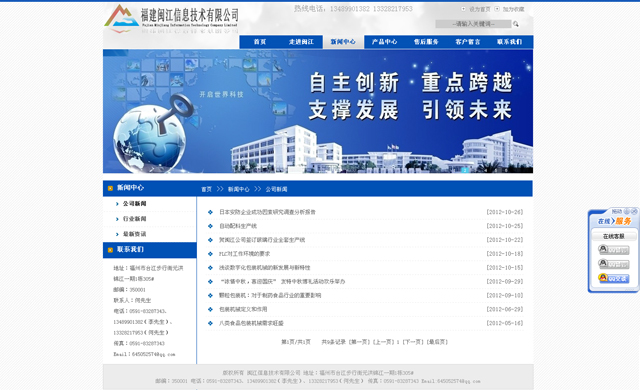Go to the next page 下一页
The height and width of the screenshot is (390, 640).
pos(413,342)
